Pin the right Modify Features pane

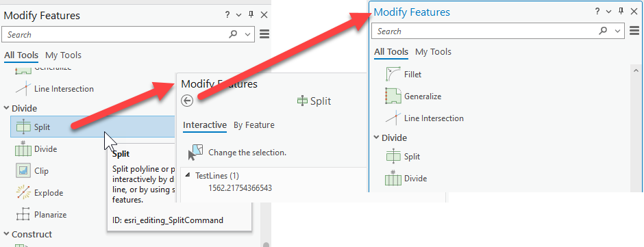(621, 12)
